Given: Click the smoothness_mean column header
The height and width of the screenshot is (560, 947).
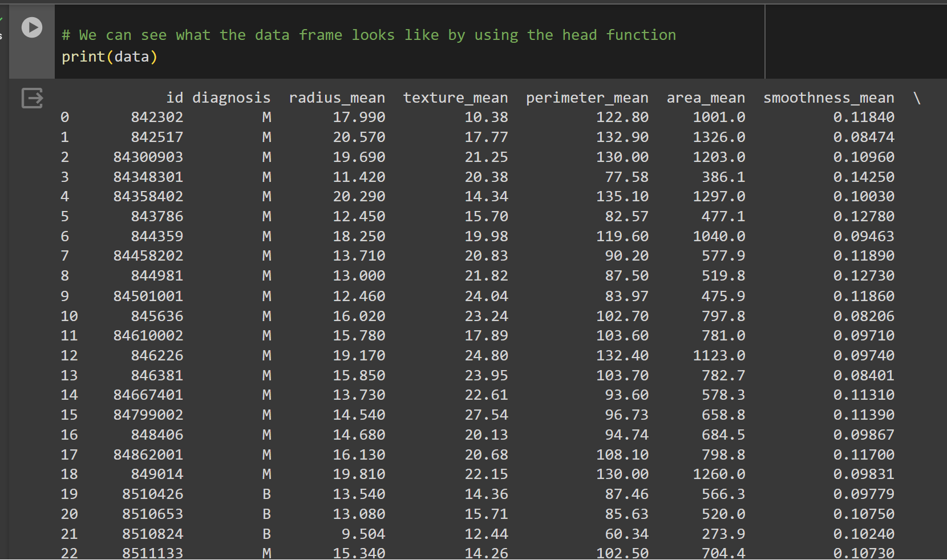Looking at the screenshot, I should (x=829, y=98).
